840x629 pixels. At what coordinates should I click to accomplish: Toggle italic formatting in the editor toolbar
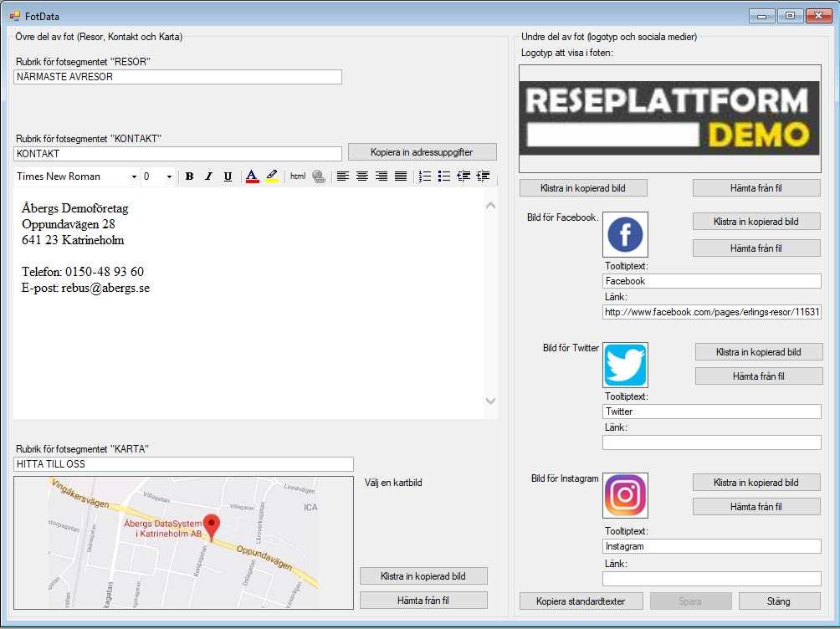[x=208, y=176]
